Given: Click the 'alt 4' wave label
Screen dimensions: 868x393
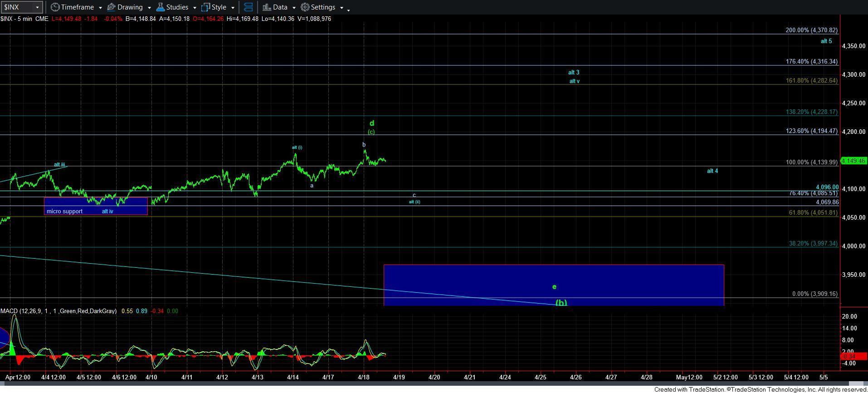Looking at the screenshot, I should tap(712, 171).
